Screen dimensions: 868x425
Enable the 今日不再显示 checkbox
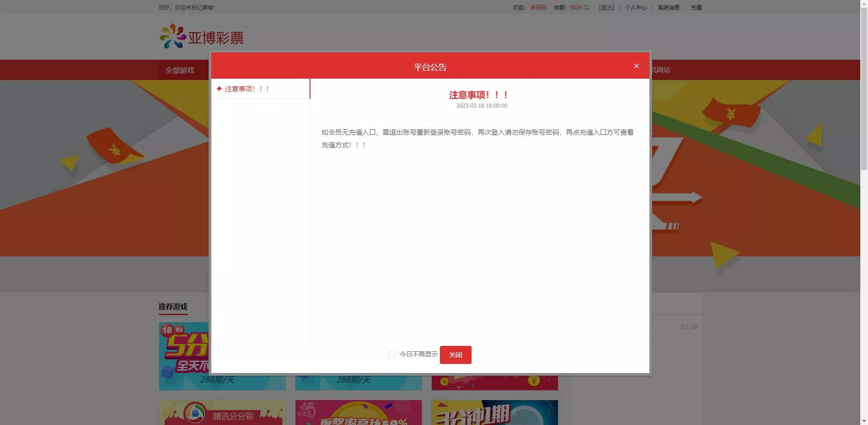click(391, 354)
